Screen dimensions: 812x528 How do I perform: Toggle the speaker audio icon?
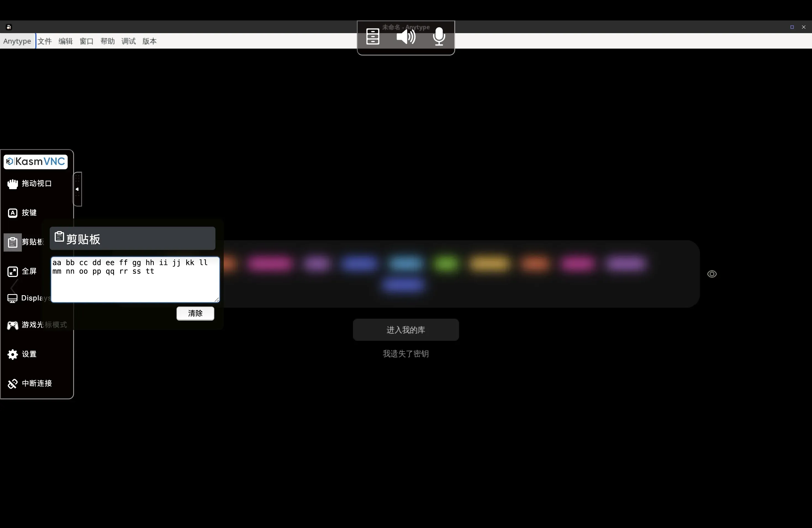406,36
